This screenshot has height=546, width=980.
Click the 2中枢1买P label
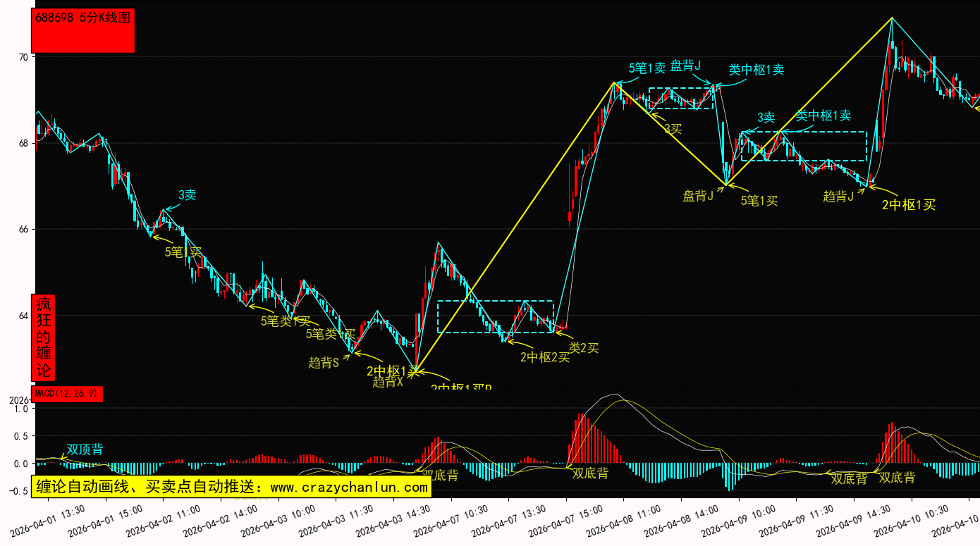(461, 387)
